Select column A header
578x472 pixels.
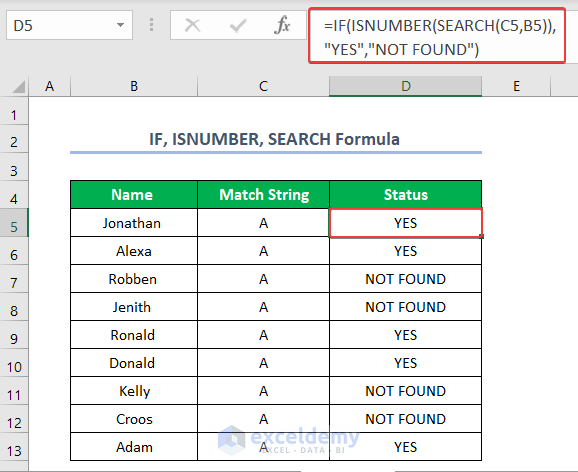[49, 86]
